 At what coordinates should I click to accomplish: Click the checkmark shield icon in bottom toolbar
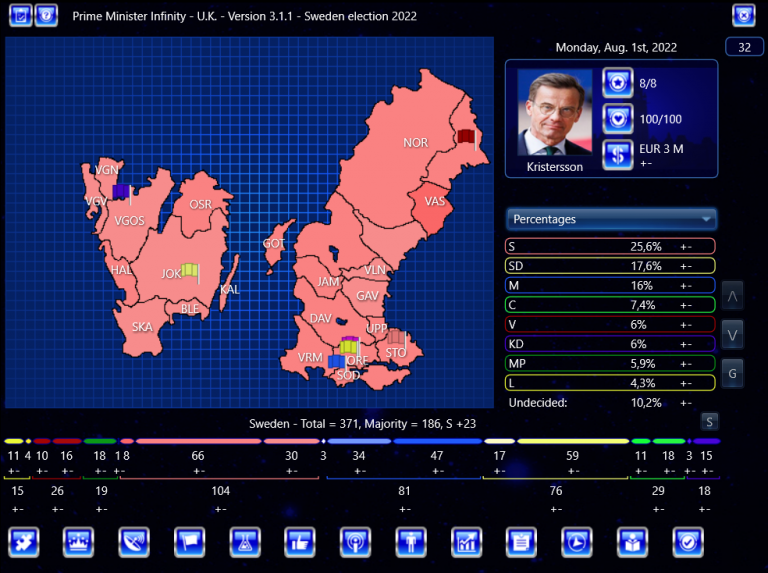(687, 542)
